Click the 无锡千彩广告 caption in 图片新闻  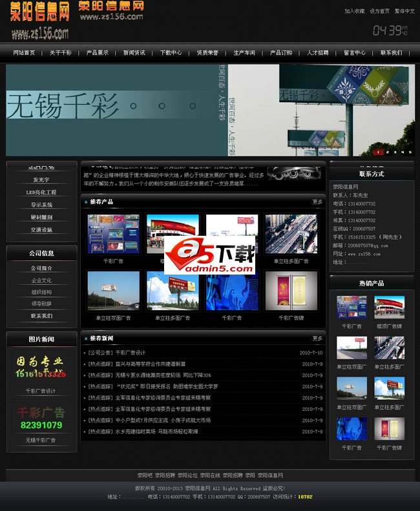tap(41, 441)
